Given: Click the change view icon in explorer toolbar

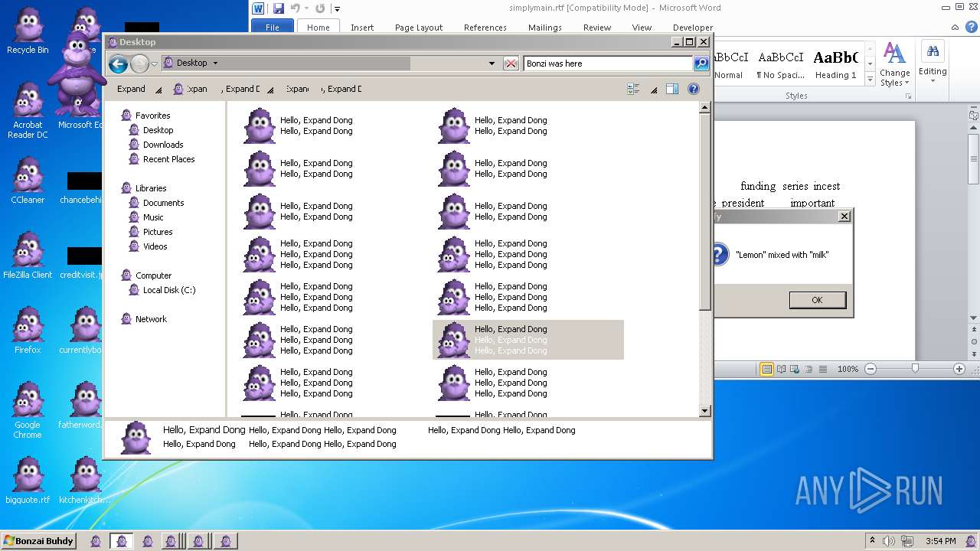Looking at the screenshot, I should pyautogui.click(x=633, y=89).
